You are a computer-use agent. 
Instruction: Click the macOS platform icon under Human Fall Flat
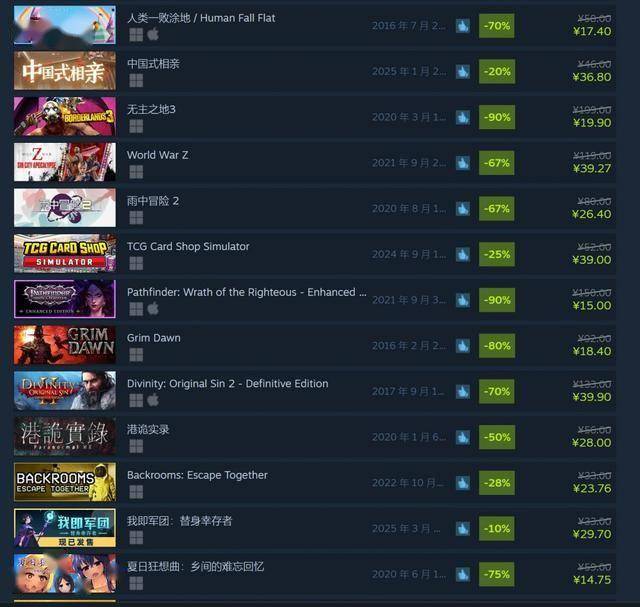(x=153, y=35)
